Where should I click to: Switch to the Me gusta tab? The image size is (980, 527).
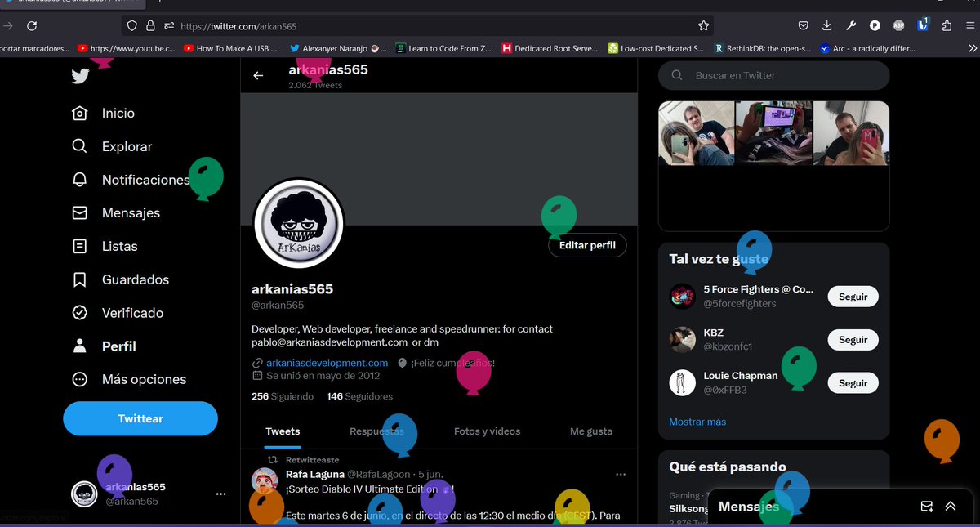pos(591,431)
